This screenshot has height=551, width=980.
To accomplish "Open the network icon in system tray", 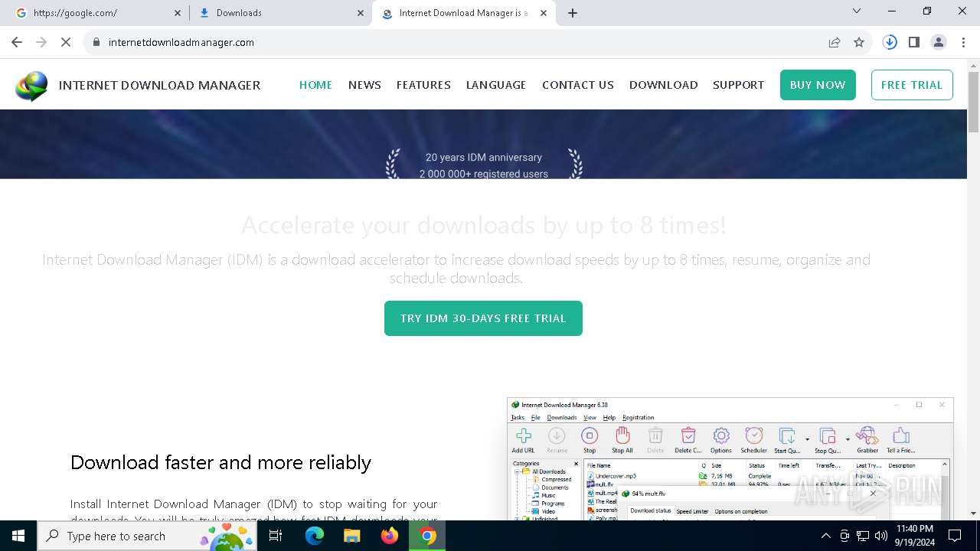I will pyautogui.click(x=863, y=536).
